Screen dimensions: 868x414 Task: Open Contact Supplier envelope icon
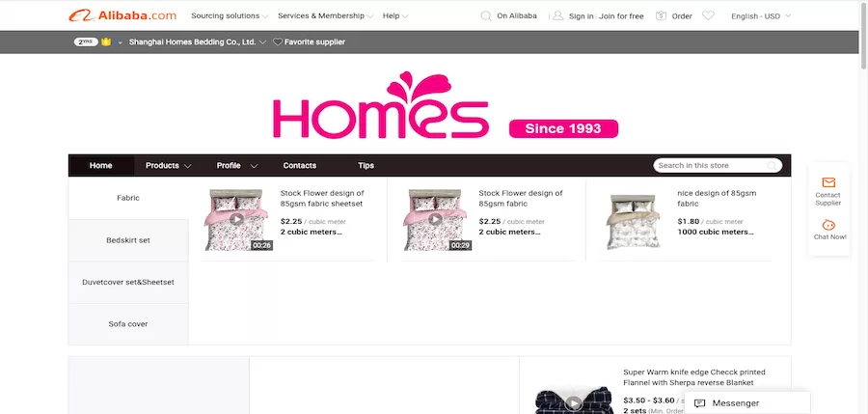(x=828, y=182)
